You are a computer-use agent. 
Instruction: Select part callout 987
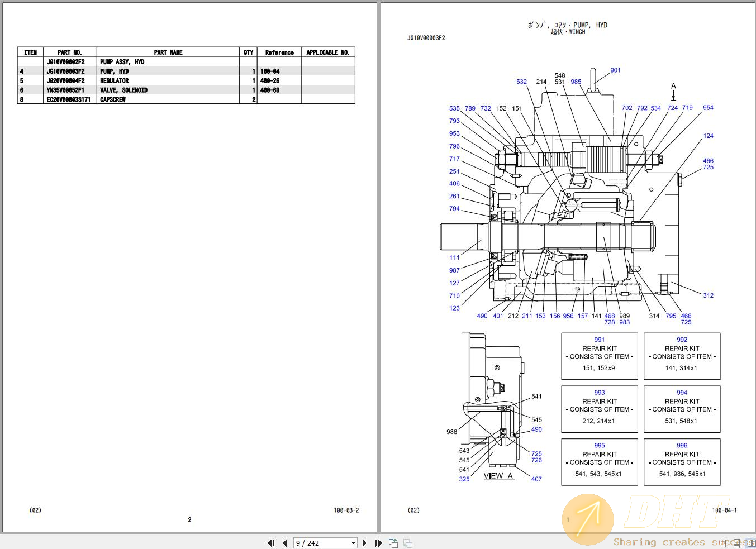[x=454, y=271]
